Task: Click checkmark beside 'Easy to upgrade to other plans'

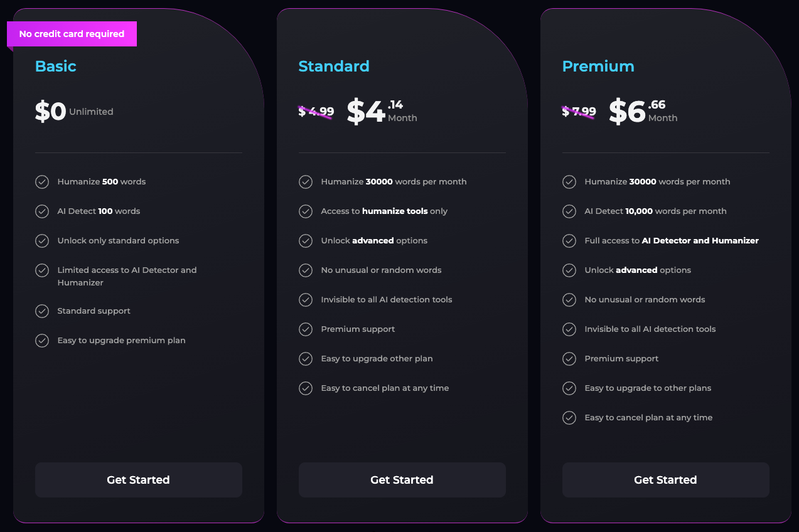Action: pos(569,388)
